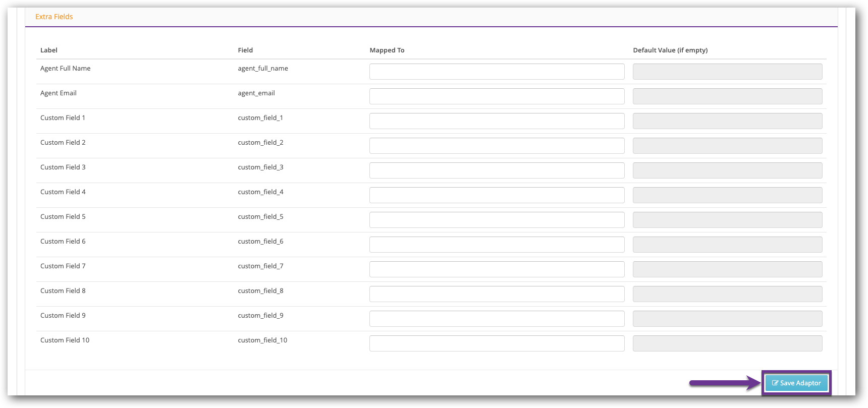Click the Custom Field 4 label
Viewport: 868px width, 408px height.
point(63,192)
